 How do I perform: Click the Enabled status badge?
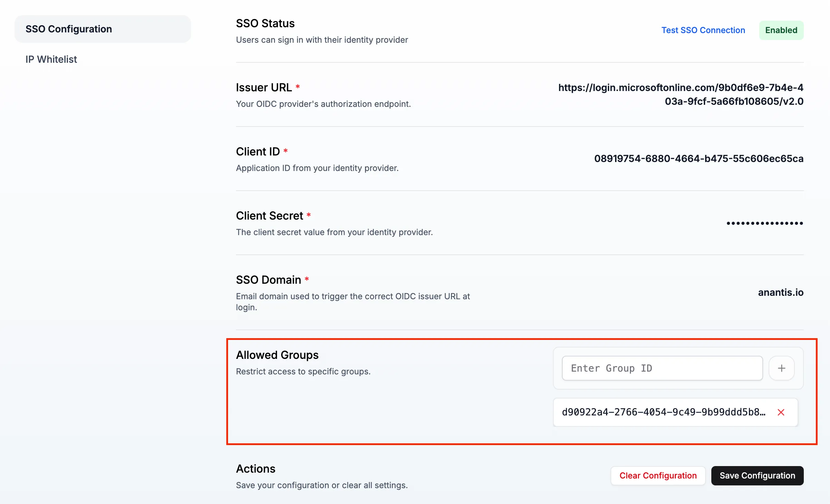[x=781, y=30]
